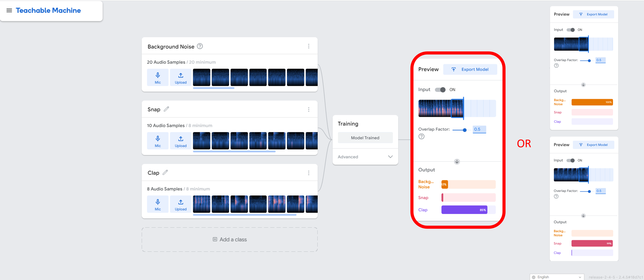Toggle the Input switch in the main Preview panel

pos(440,90)
